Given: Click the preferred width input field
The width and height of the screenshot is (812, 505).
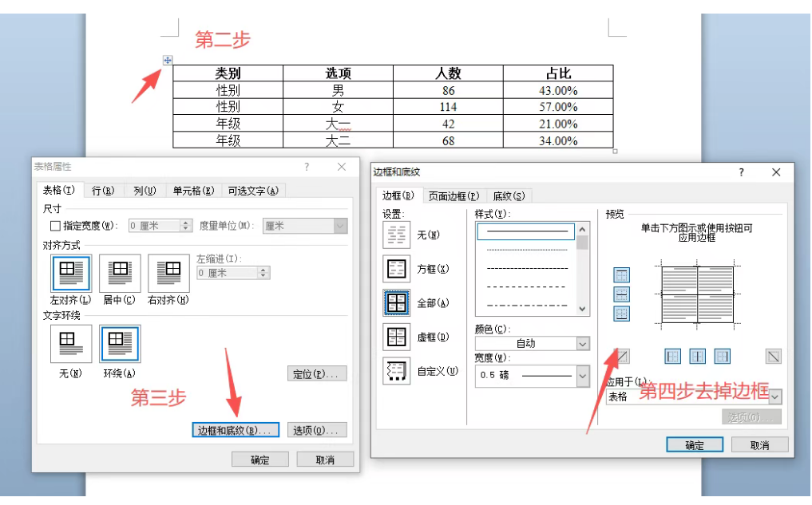Looking at the screenshot, I should point(154,226).
